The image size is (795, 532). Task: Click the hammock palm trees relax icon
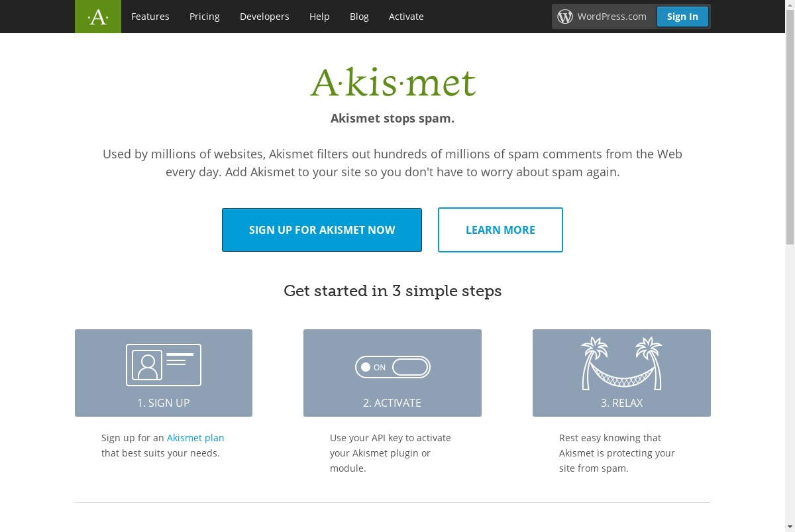621,364
